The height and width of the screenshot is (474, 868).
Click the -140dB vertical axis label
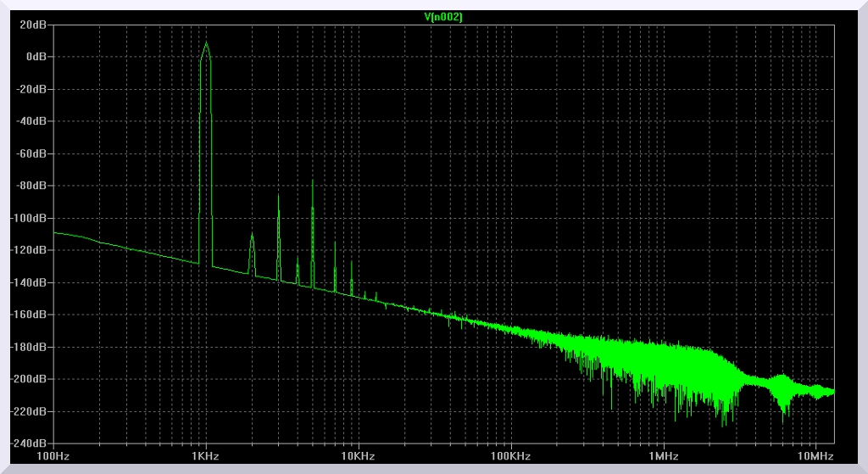point(31,282)
